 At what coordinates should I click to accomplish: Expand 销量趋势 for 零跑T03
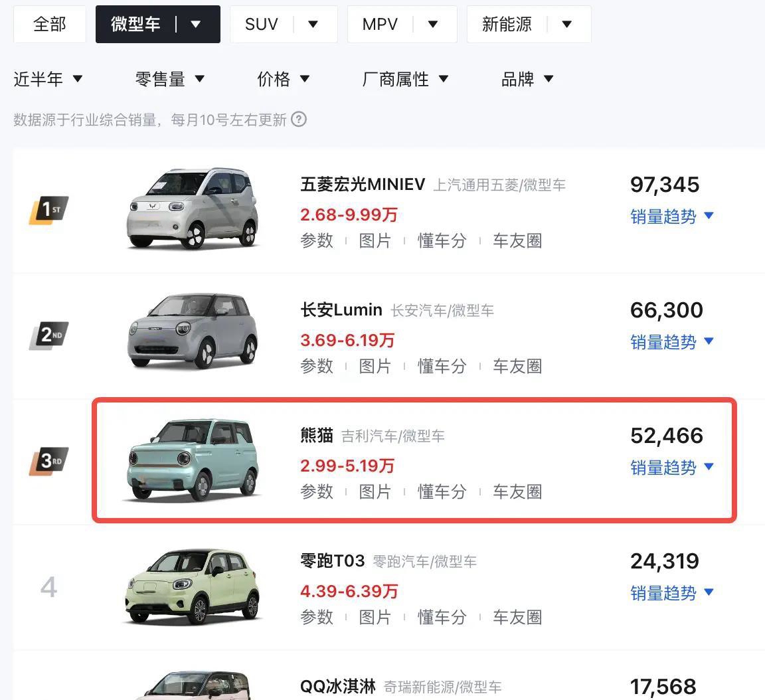coord(672,593)
